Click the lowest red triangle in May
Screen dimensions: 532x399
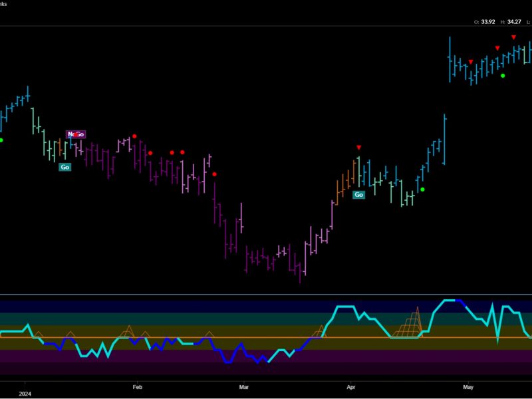(x=471, y=62)
